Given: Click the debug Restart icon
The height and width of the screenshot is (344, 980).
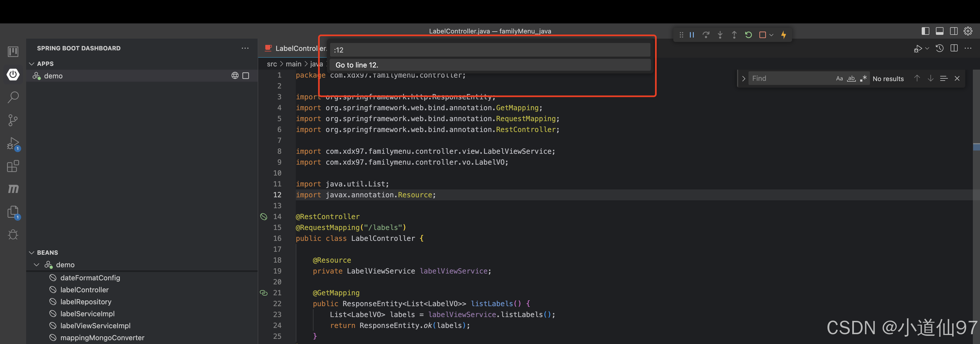Looking at the screenshot, I should coord(748,35).
